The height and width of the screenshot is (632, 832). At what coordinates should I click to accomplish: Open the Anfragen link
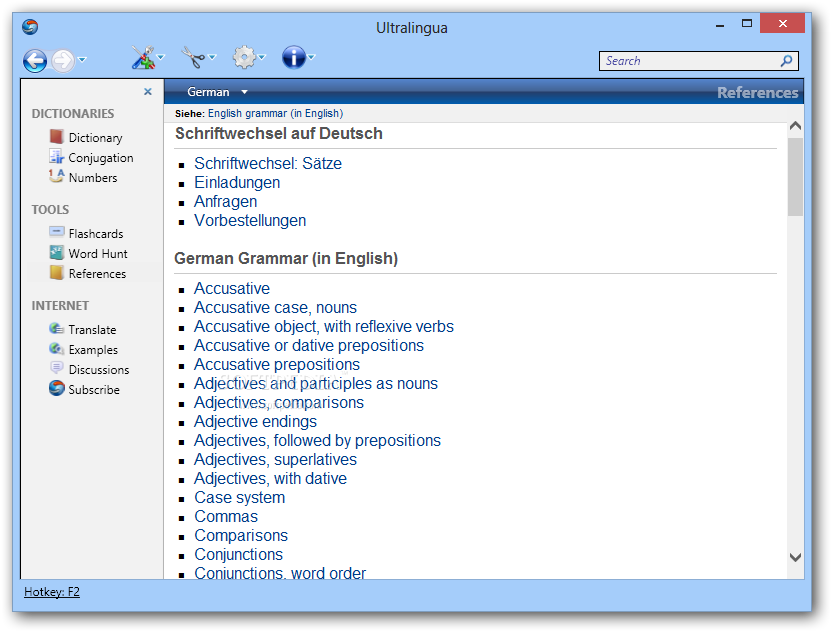226,202
